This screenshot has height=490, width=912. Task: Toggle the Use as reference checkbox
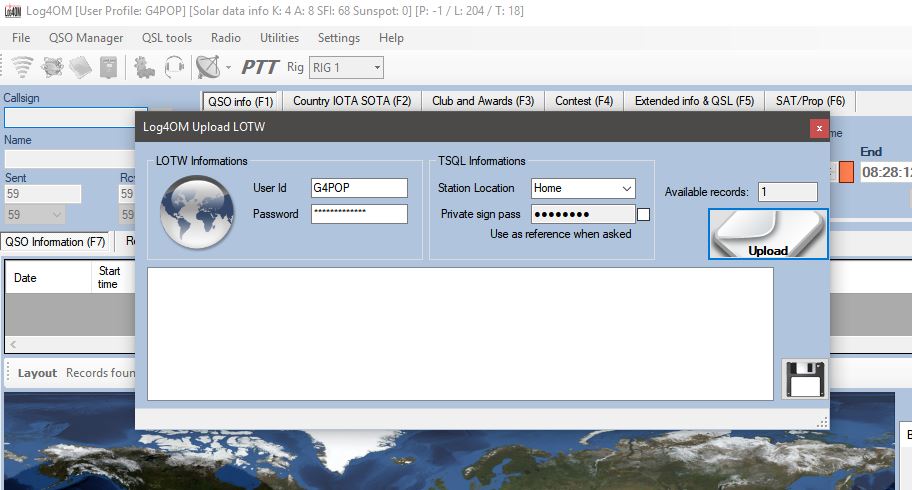tap(643, 215)
